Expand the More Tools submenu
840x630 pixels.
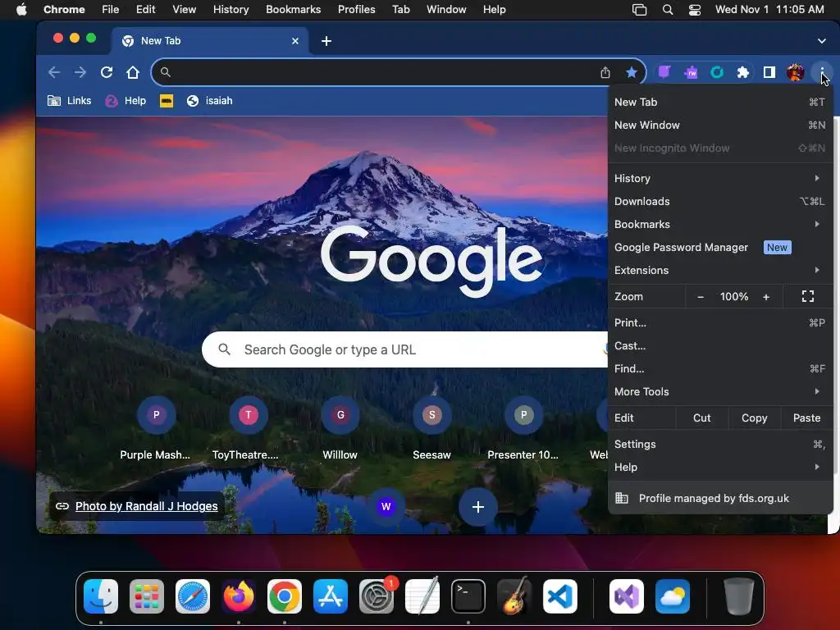click(720, 392)
